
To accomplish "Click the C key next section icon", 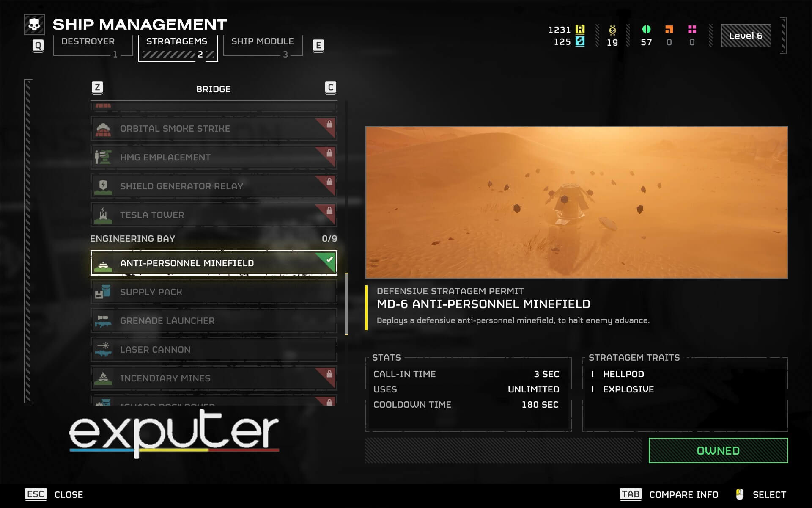I will point(331,88).
